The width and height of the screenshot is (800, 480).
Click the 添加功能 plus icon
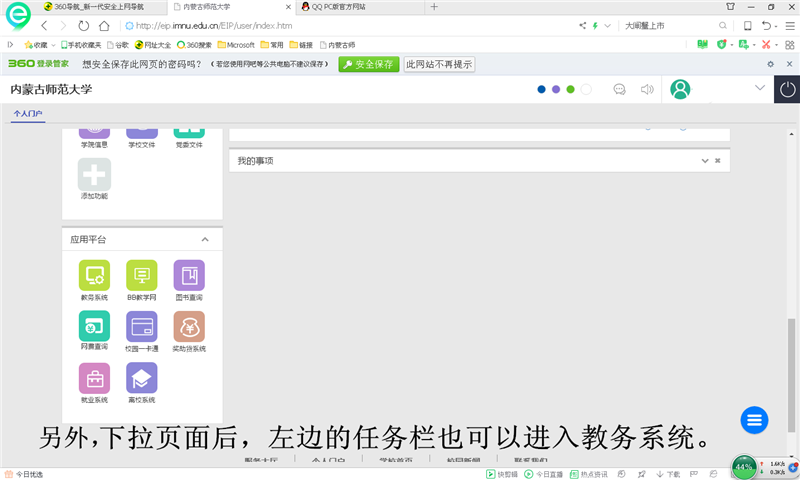94,175
